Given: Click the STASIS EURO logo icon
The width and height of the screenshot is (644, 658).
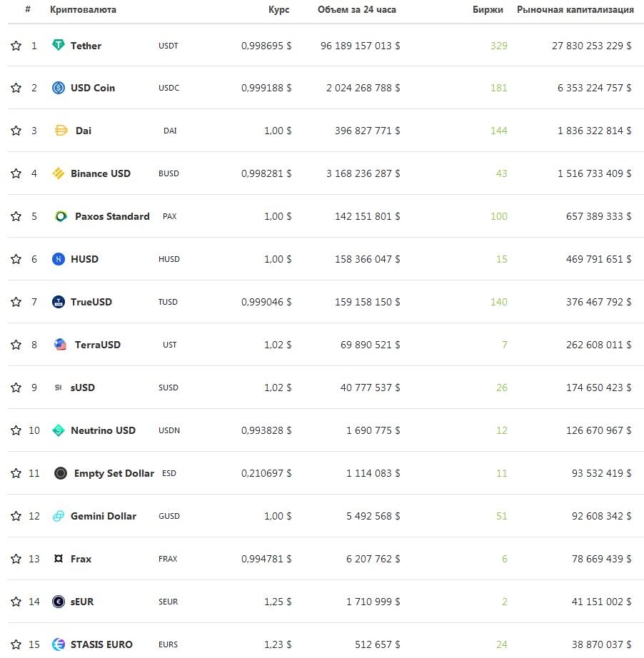Looking at the screenshot, I should (x=59, y=644).
